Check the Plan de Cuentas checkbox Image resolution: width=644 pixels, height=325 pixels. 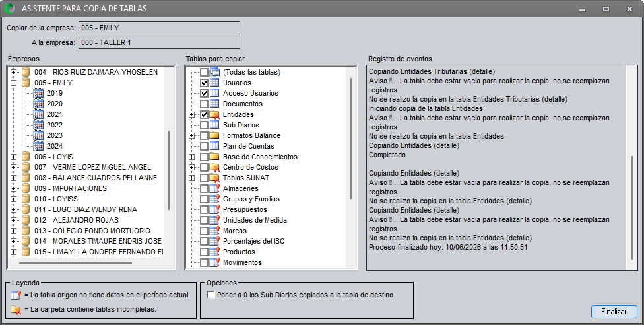tap(204, 146)
